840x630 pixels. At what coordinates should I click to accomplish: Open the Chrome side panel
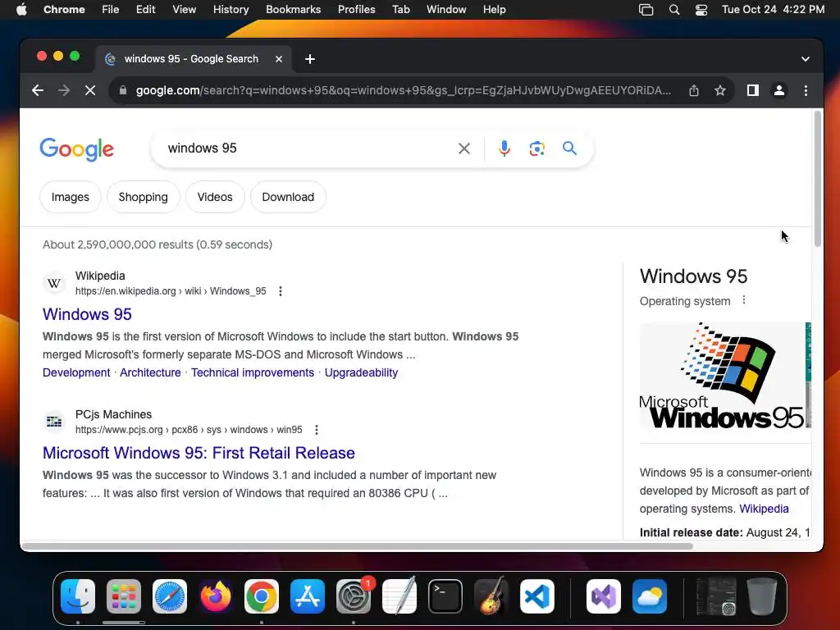(753, 90)
